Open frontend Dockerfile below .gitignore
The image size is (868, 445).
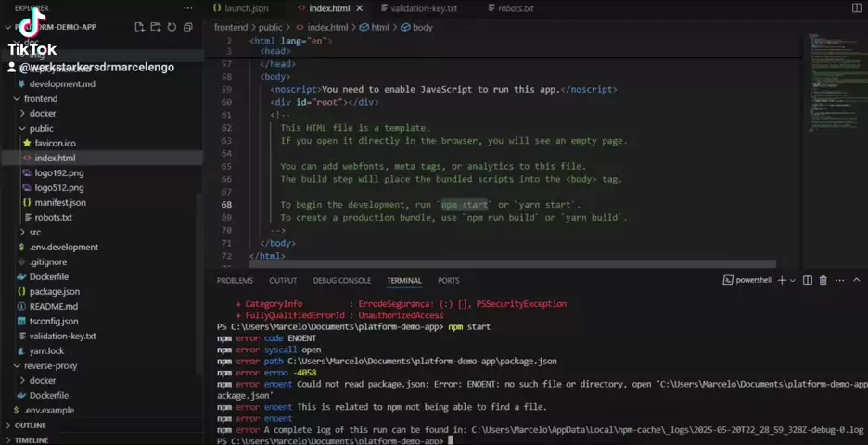[49, 277]
